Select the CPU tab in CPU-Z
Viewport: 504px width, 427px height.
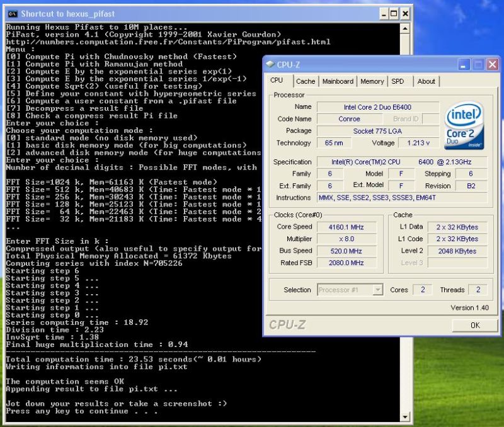tap(277, 81)
